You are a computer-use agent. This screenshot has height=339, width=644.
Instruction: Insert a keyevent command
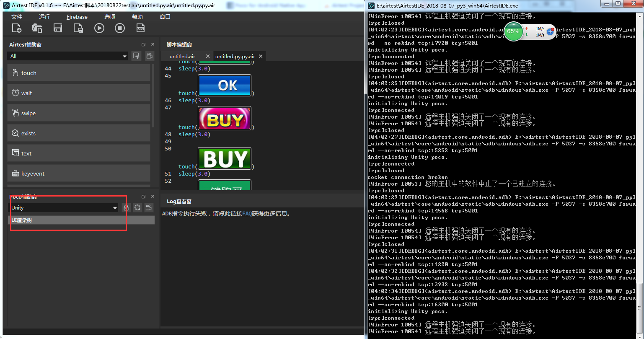click(x=79, y=173)
